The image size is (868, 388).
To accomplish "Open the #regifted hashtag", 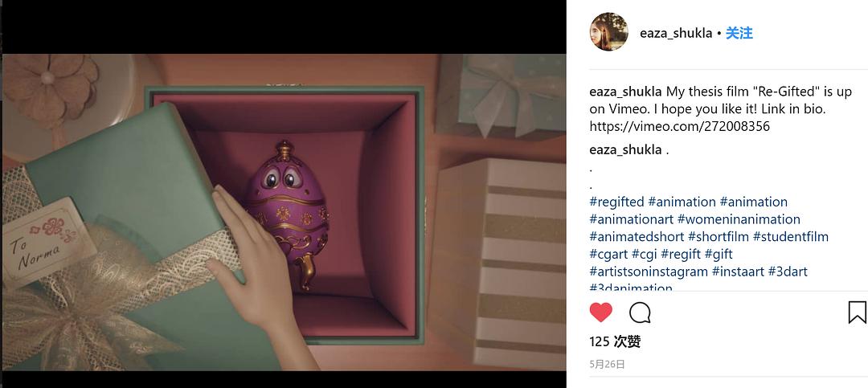I will coord(616,202).
